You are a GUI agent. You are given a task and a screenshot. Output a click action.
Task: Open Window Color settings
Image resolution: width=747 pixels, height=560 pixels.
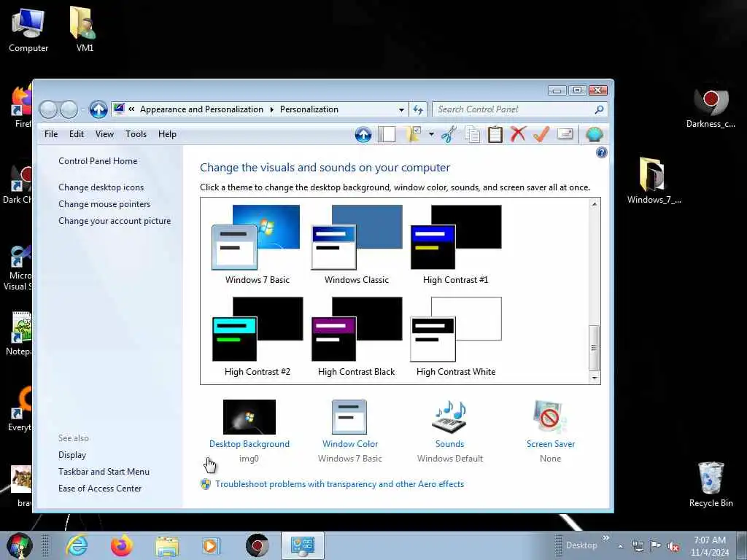349,430
